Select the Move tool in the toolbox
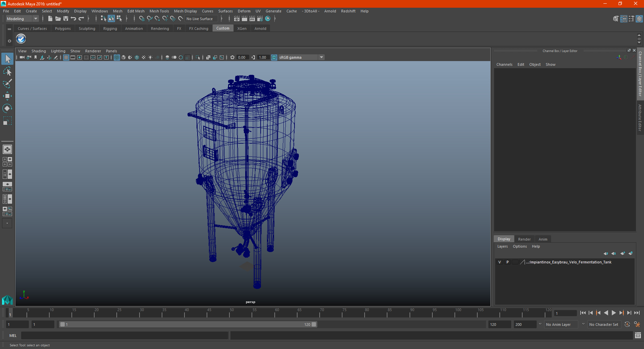This screenshot has height=349, width=644. click(7, 96)
